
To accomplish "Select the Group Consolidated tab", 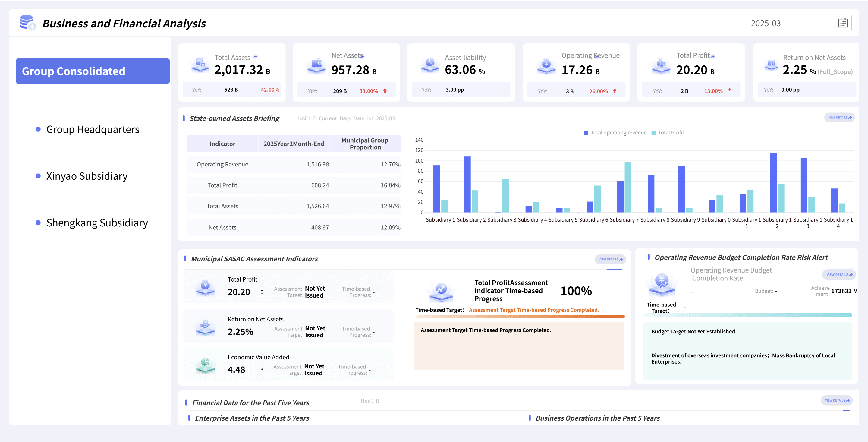I will click(93, 71).
